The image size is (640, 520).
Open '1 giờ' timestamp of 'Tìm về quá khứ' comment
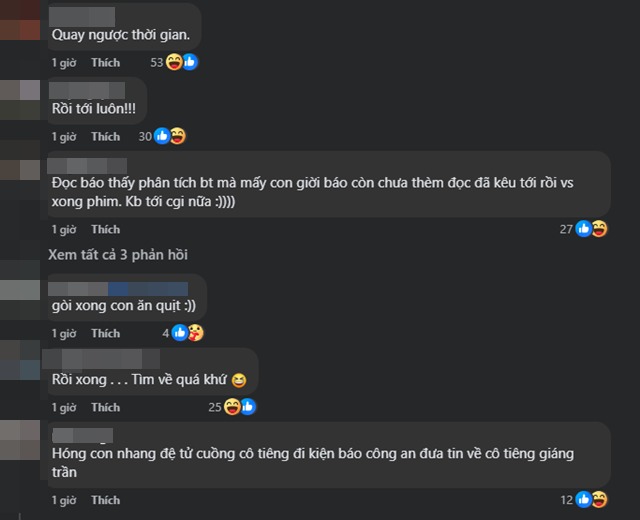coord(64,407)
